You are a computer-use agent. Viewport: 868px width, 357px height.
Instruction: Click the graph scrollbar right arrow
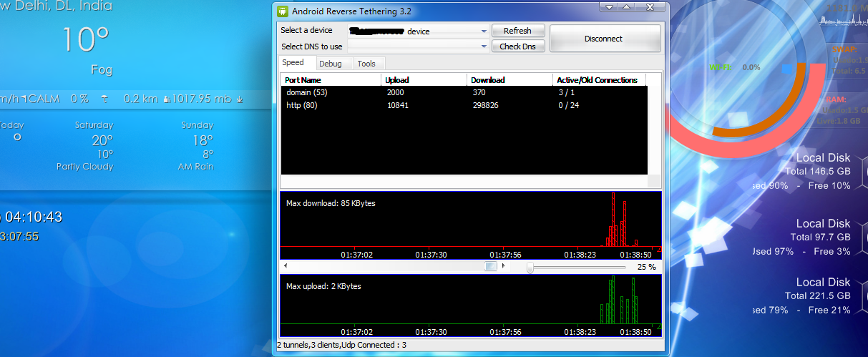(x=504, y=266)
